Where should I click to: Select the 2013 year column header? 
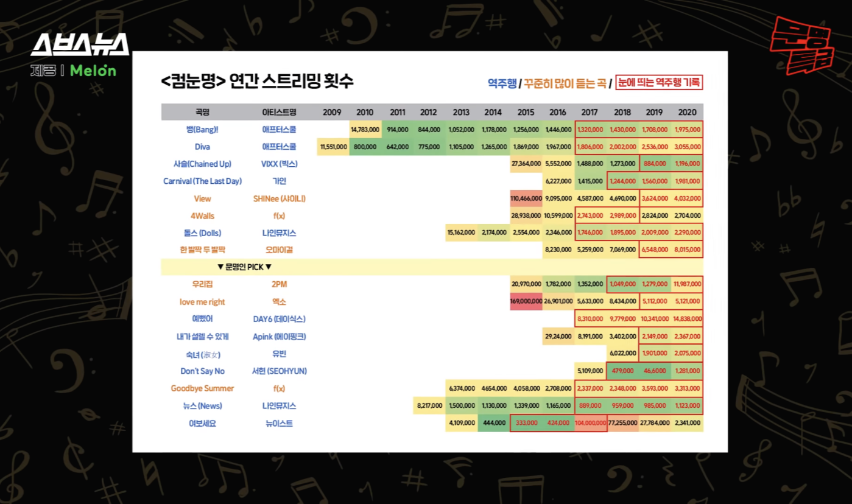click(x=461, y=113)
